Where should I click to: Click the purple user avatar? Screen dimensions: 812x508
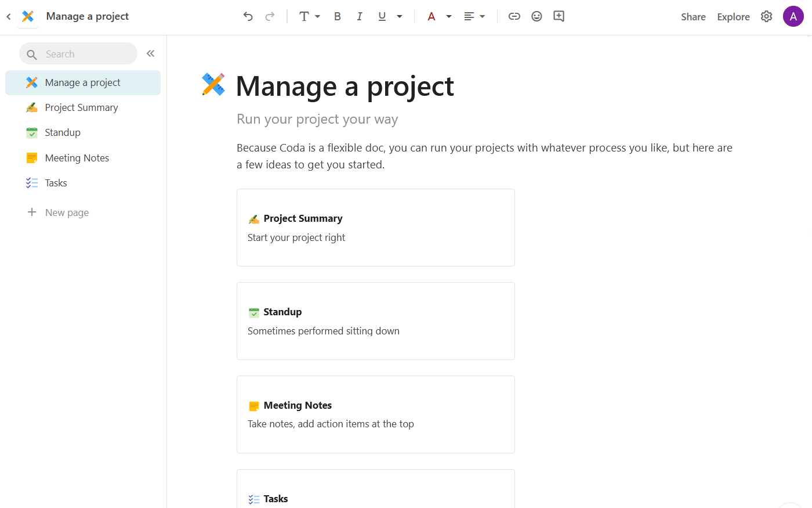point(793,16)
